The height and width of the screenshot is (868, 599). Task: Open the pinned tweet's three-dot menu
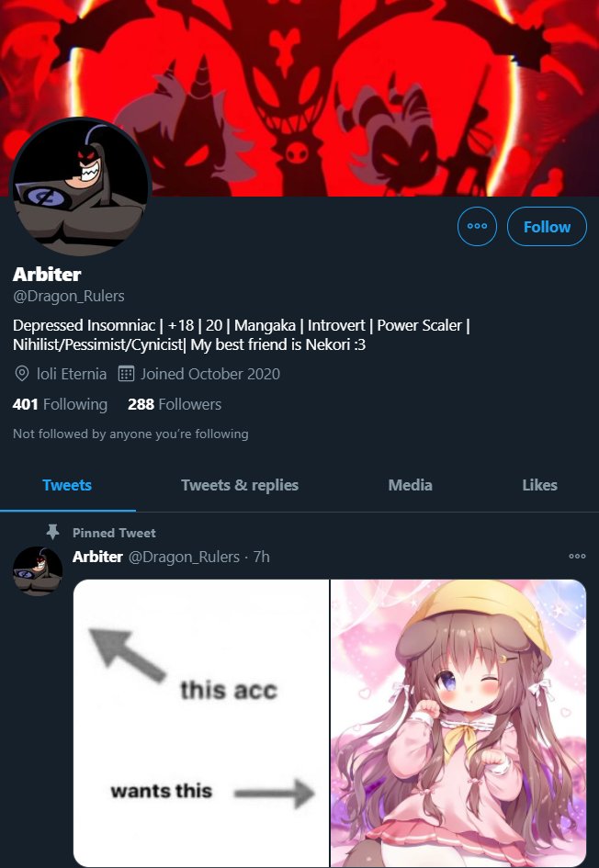577,557
